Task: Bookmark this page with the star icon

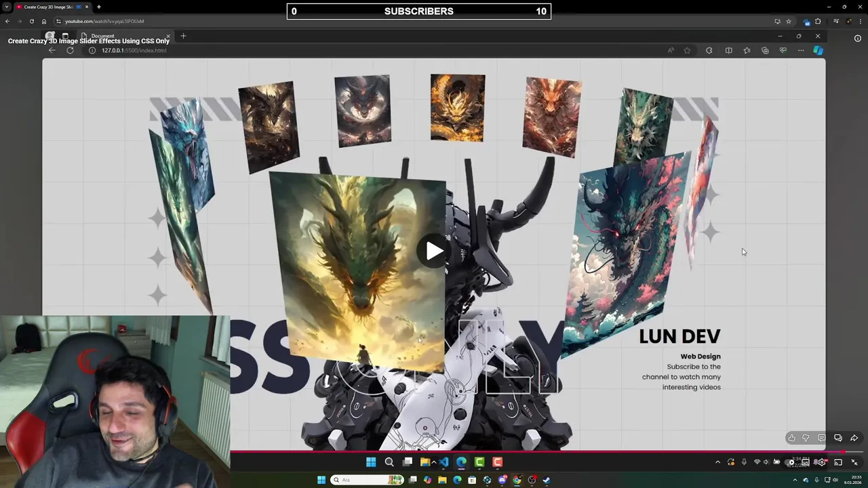Action: pyautogui.click(x=789, y=21)
